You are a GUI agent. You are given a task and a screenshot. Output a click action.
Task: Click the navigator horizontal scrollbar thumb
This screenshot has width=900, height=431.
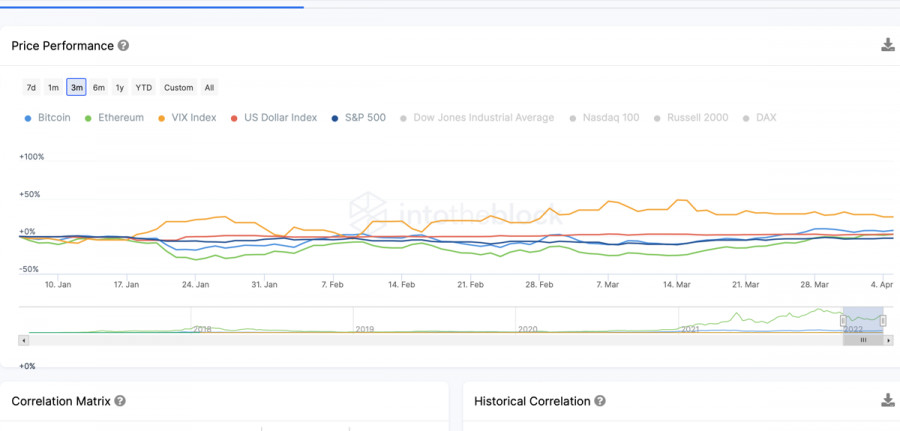pos(863,340)
